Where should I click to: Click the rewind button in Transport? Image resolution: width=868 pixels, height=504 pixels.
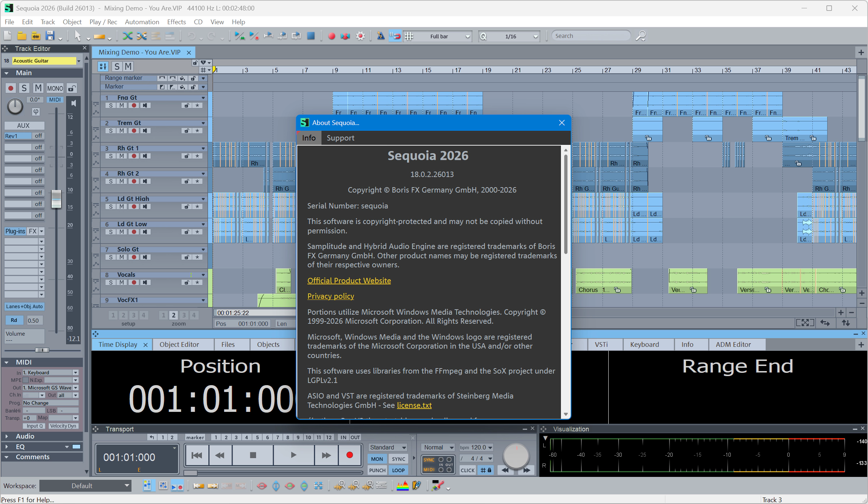(220, 455)
